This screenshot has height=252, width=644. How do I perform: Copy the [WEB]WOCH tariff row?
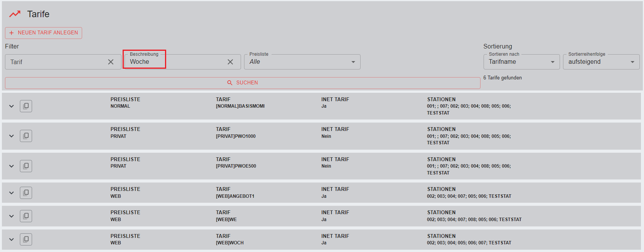coord(26,239)
